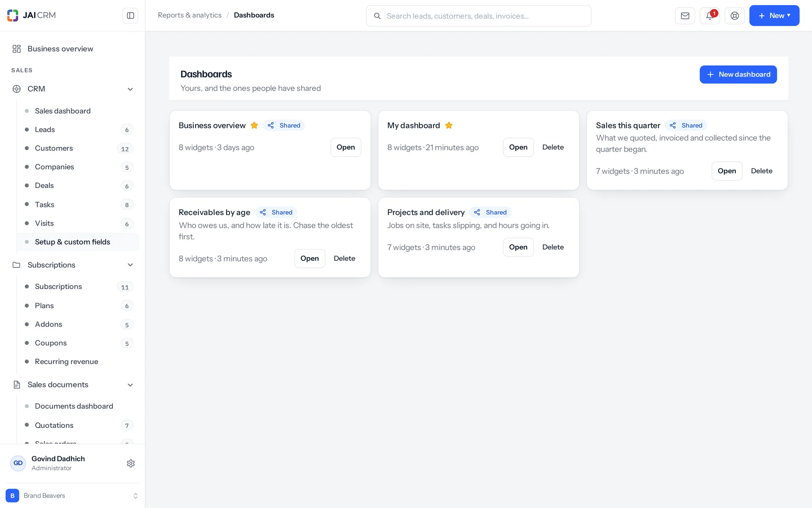Click the CRM section icon

pyautogui.click(x=16, y=89)
